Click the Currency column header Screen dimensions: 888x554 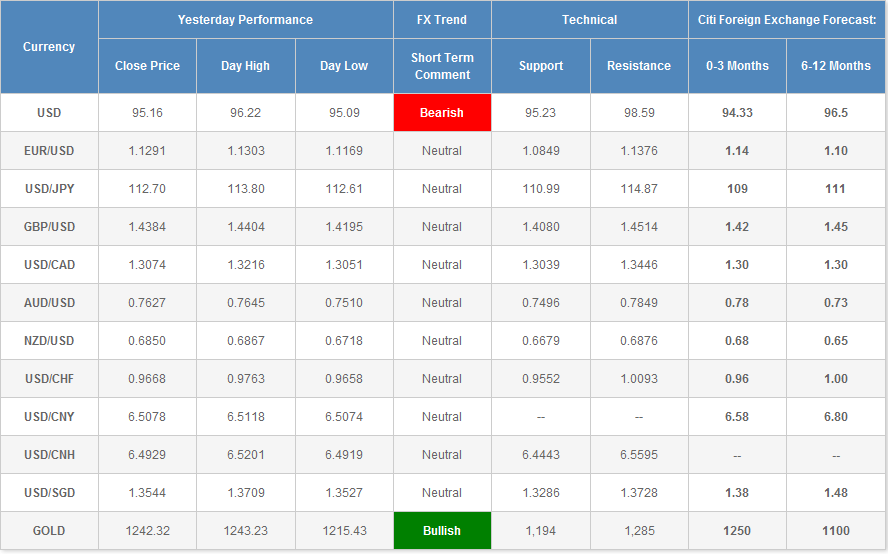point(49,47)
